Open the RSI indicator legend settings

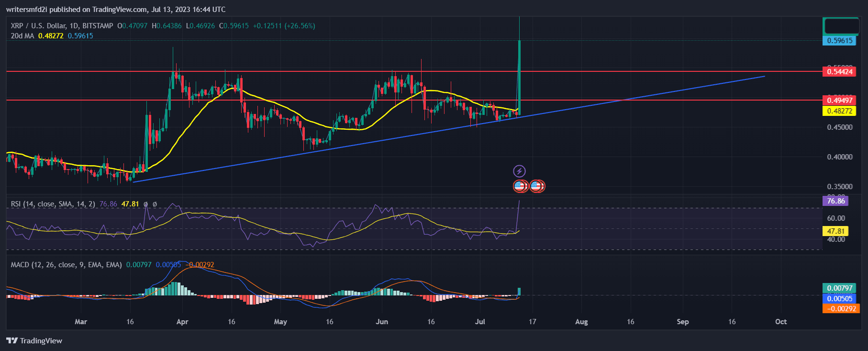click(x=53, y=204)
